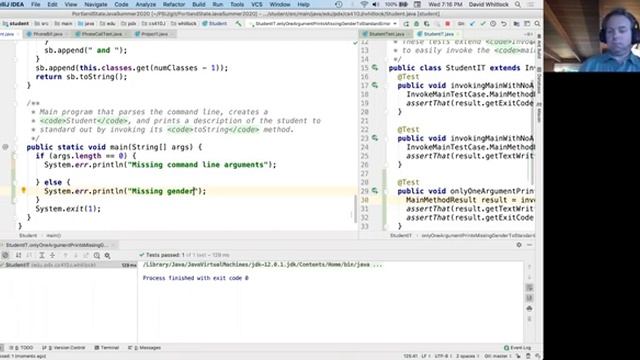Image resolution: width=640 pixels, height=360 pixels.
Task: Place cursor in the "Missing gender" string
Action: tap(162, 191)
